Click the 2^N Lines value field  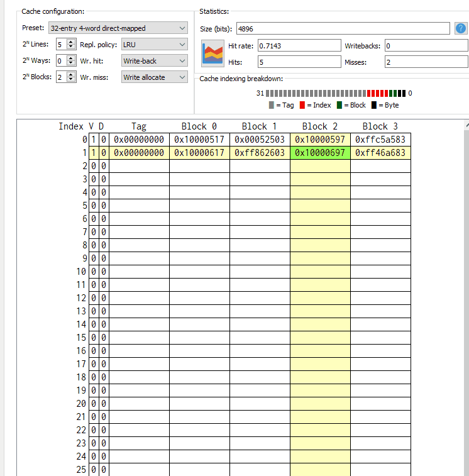(62, 44)
